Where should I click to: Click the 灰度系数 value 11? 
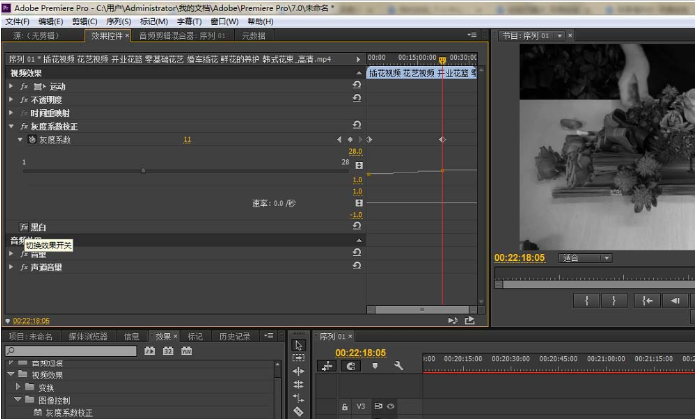click(x=187, y=140)
